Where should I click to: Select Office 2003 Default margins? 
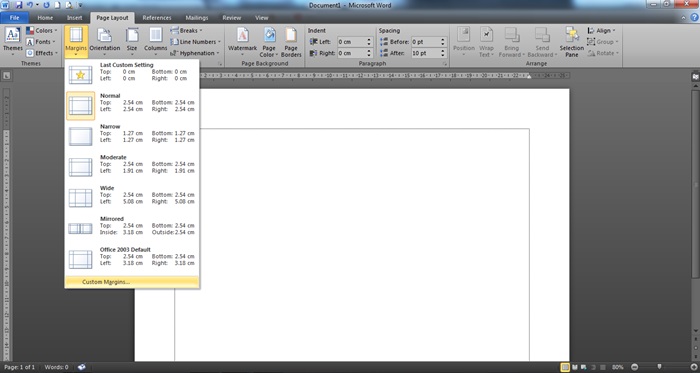tap(132, 259)
